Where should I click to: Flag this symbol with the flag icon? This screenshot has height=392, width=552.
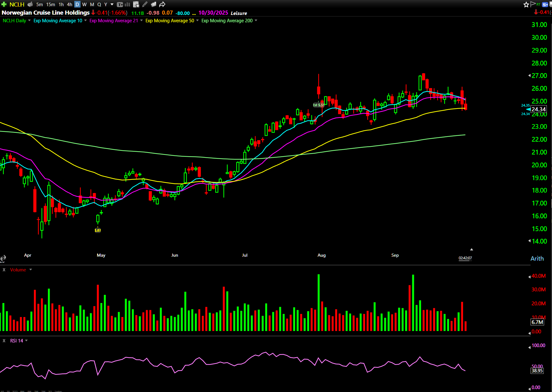point(533,4)
